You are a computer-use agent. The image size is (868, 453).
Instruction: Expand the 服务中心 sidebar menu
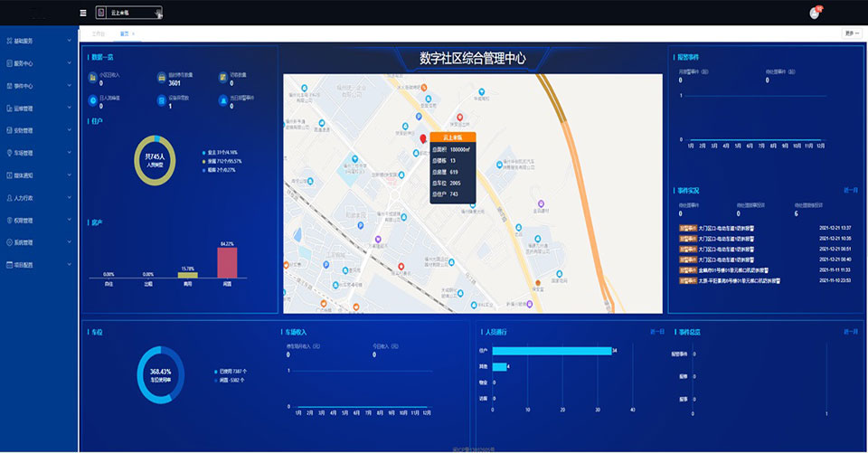[x=36, y=63]
